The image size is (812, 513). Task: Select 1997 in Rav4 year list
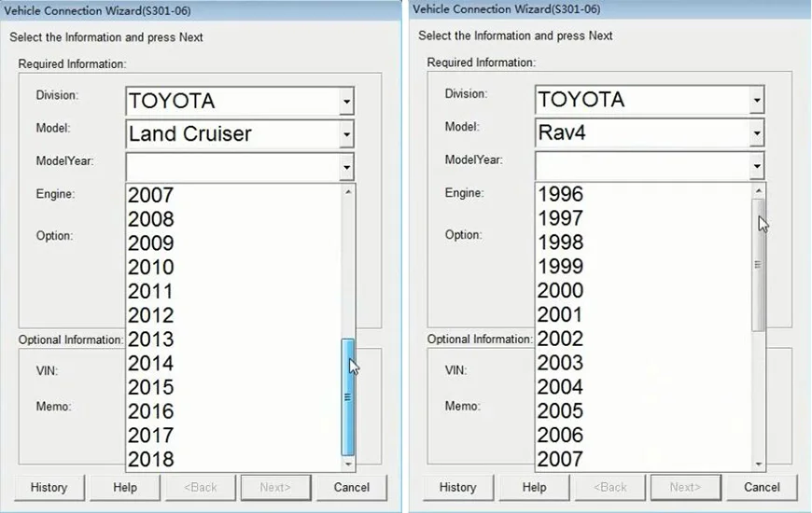point(643,218)
